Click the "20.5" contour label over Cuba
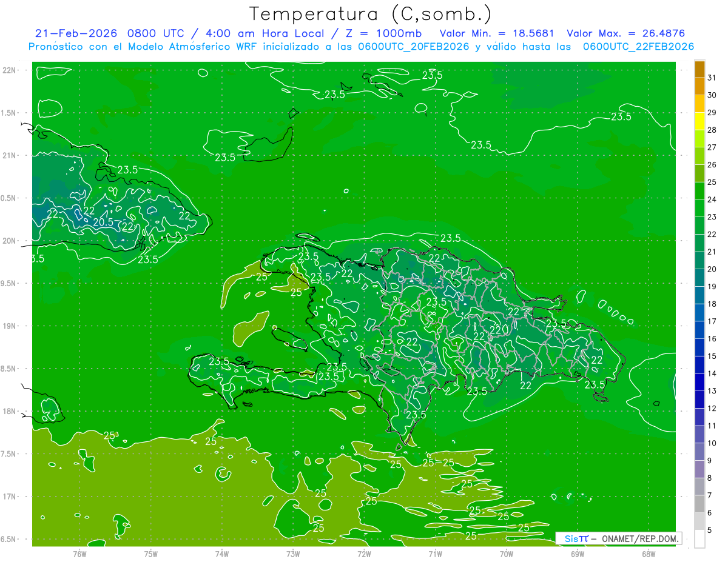Screen dimensions: 728x562 coord(103,222)
